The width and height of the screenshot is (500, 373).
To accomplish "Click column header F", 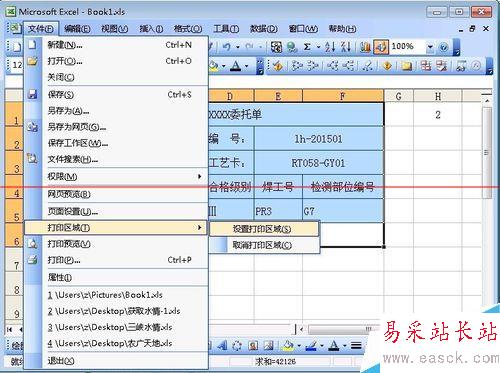I will click(x=343, y=96).
